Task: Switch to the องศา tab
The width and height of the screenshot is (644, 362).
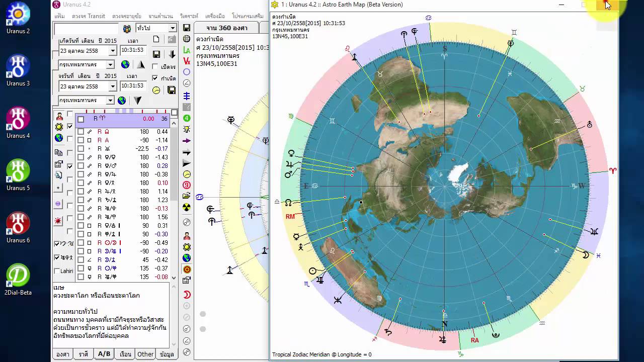Action: [63, 354]
